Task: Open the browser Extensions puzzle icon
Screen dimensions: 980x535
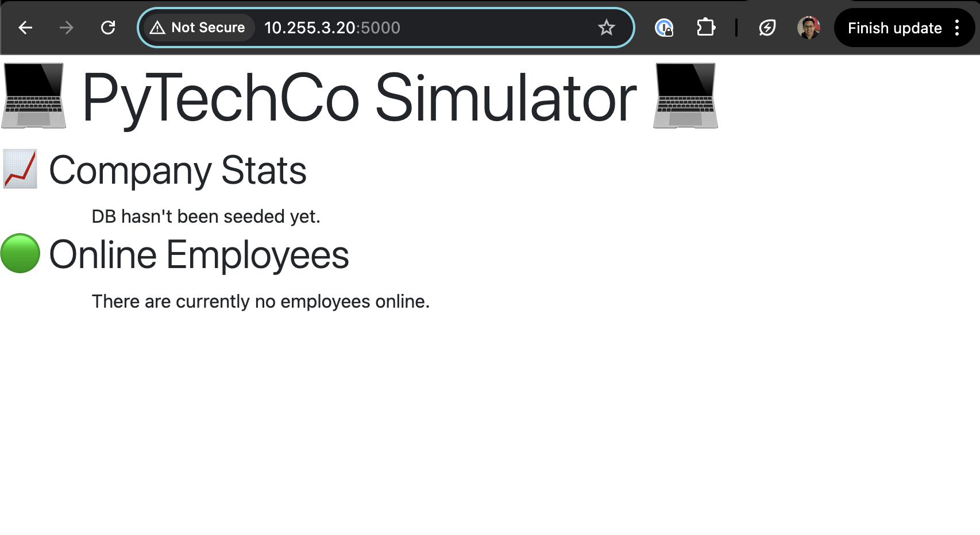Action: [x=705, y=27]
